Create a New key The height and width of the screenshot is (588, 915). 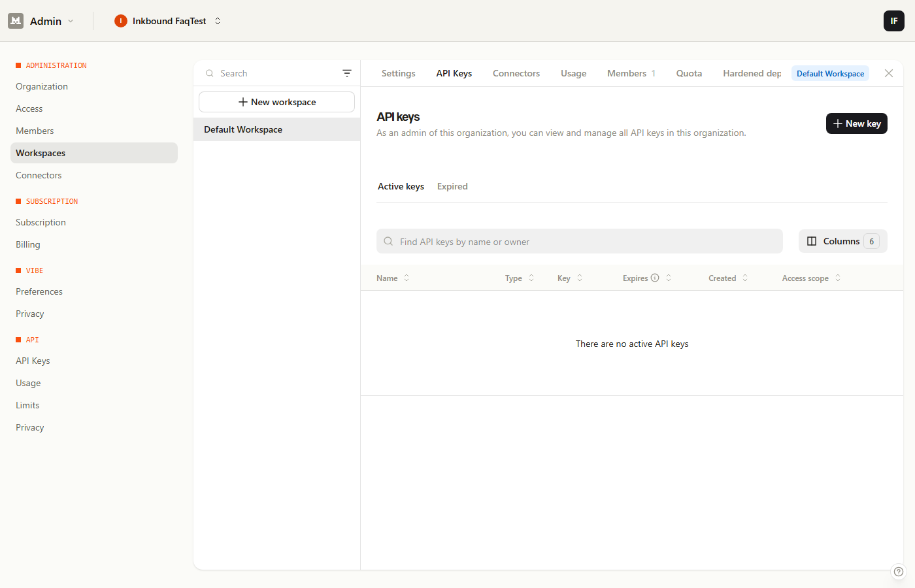click(857, 123)
